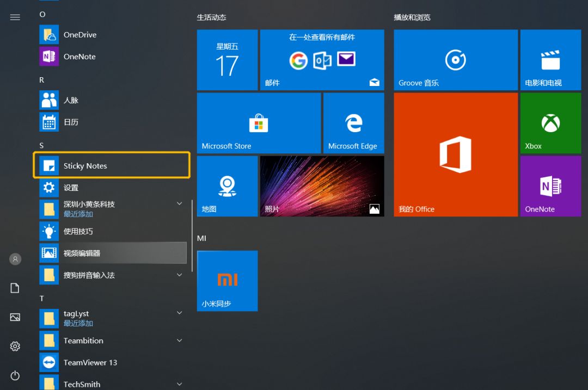
Task: Expand the Teambition entry
Action: [x=180, y=341]
